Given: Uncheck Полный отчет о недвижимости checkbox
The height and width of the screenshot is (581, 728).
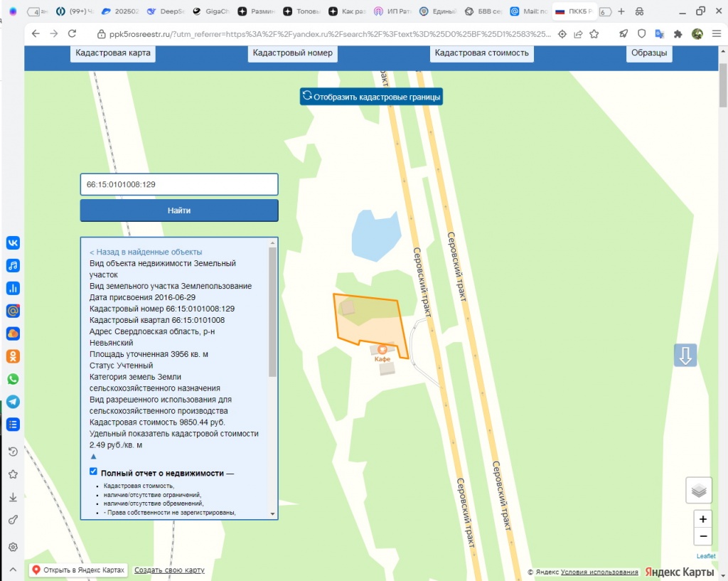Looking at the screenshot, I should pyautogui.click(x=94, y=471).
